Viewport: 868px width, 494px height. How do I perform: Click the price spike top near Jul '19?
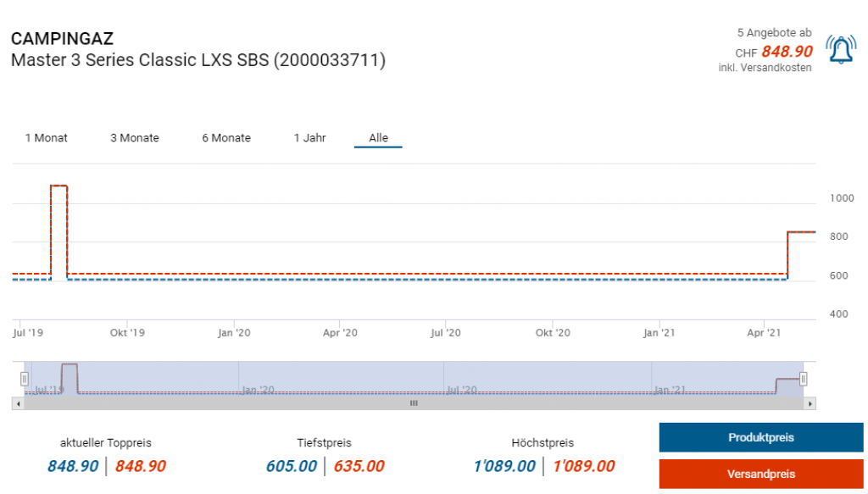pyautogui.click(x=58, y=185)
